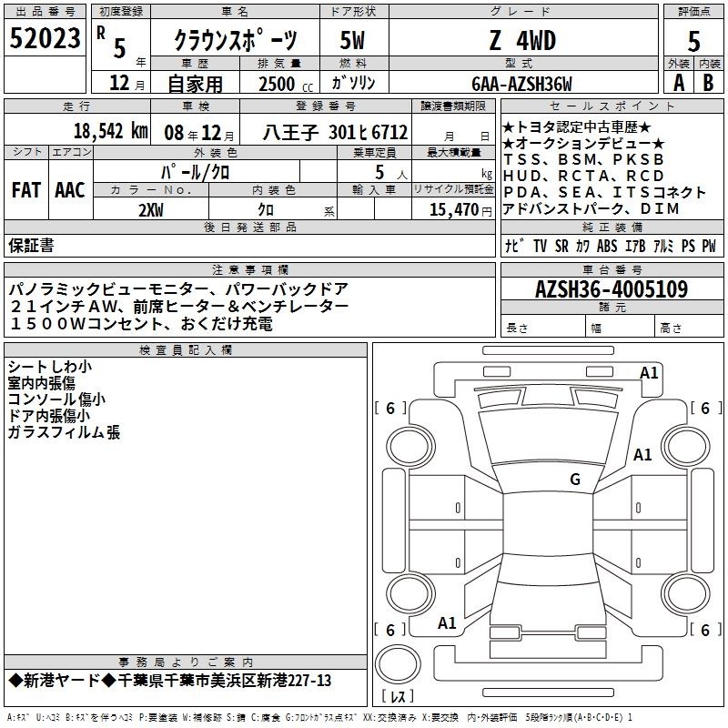Image resolution: width=728 pixels, height=728 pixels.
Task: Click the overall evaluation score 5
Action: [x=693, y=41]
